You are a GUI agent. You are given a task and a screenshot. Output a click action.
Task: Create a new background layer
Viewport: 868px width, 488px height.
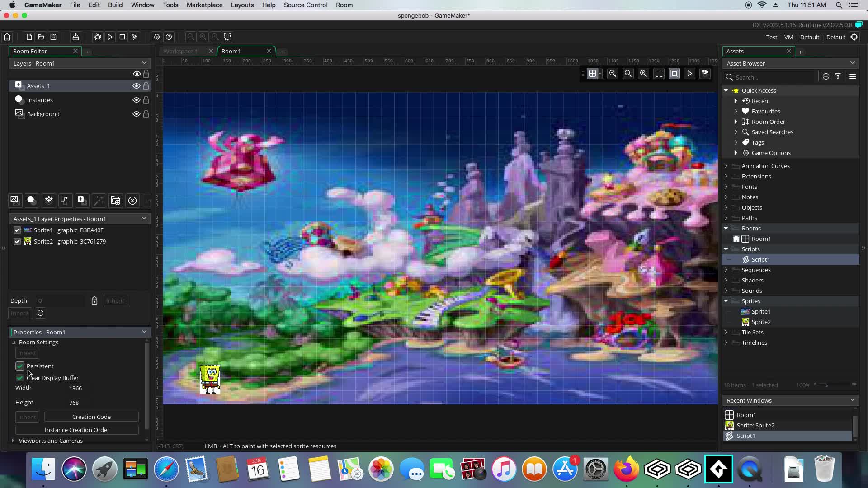coord(14,200)
